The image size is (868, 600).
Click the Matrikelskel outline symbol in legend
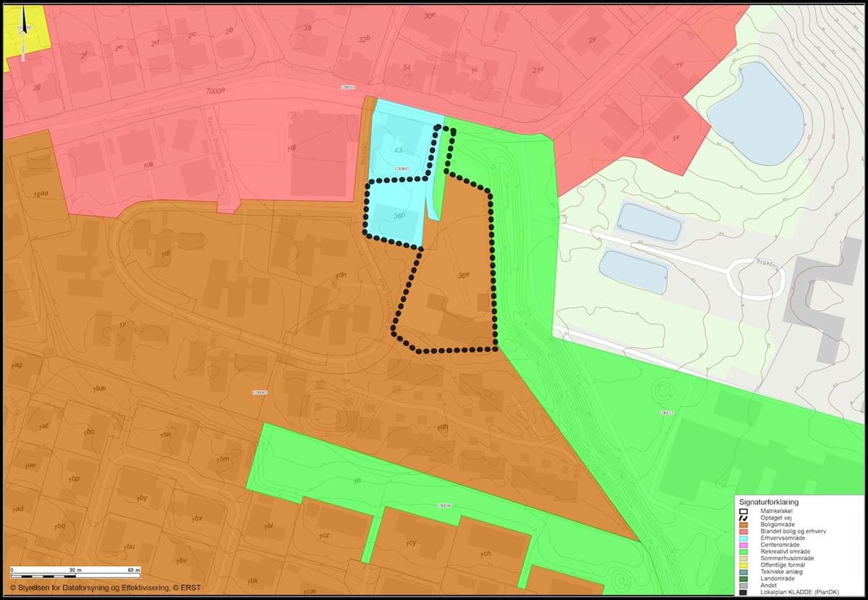[744, 510]
